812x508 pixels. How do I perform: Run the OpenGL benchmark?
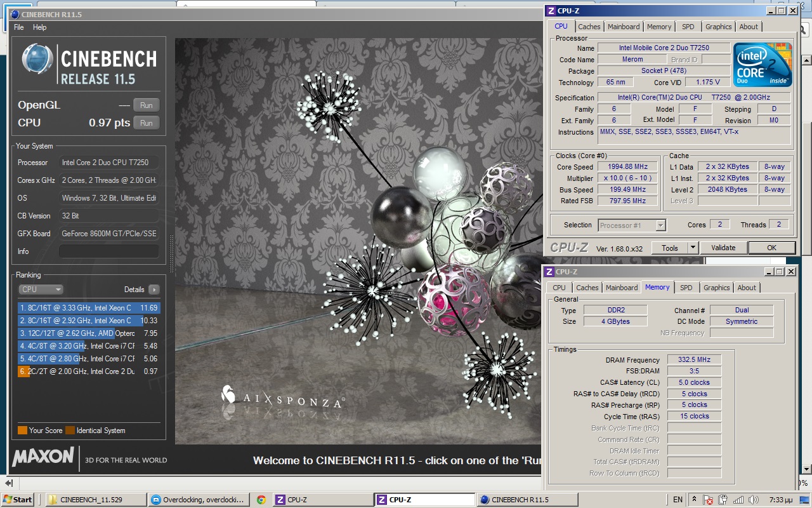(x=147, y=105)
